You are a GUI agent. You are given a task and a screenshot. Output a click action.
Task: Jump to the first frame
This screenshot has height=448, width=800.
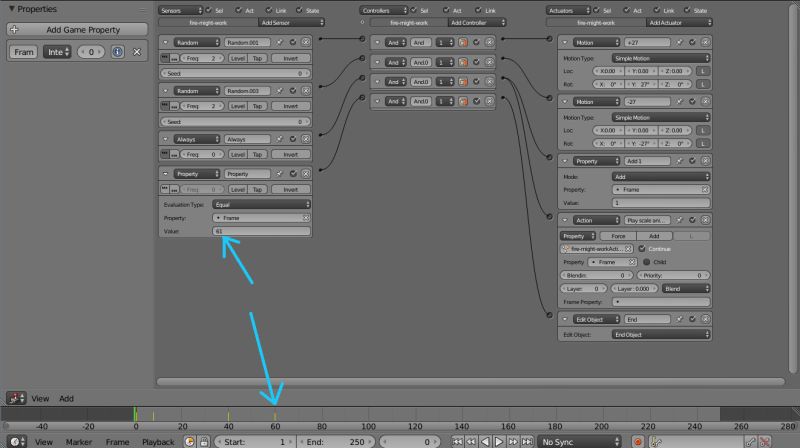tap(457, 441)
